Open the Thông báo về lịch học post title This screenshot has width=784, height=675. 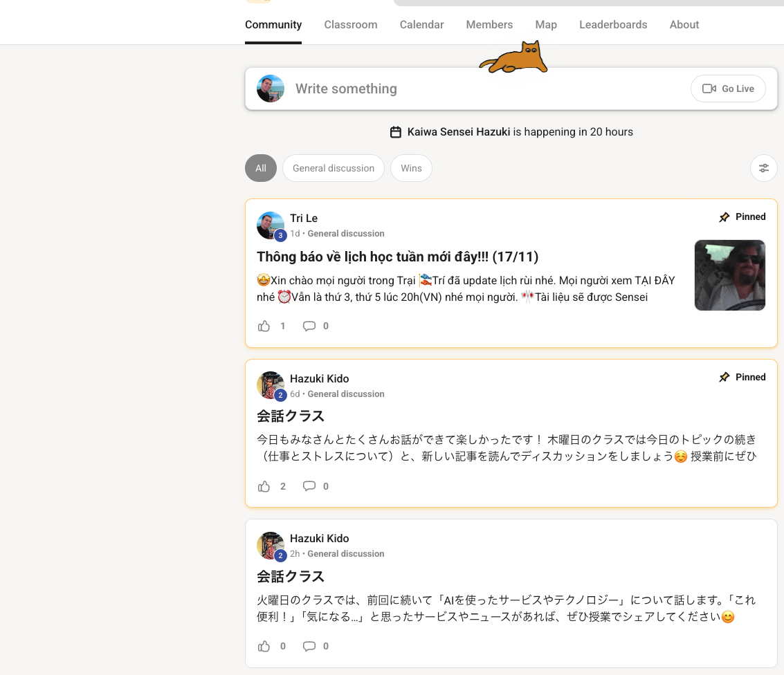point(397,257)
